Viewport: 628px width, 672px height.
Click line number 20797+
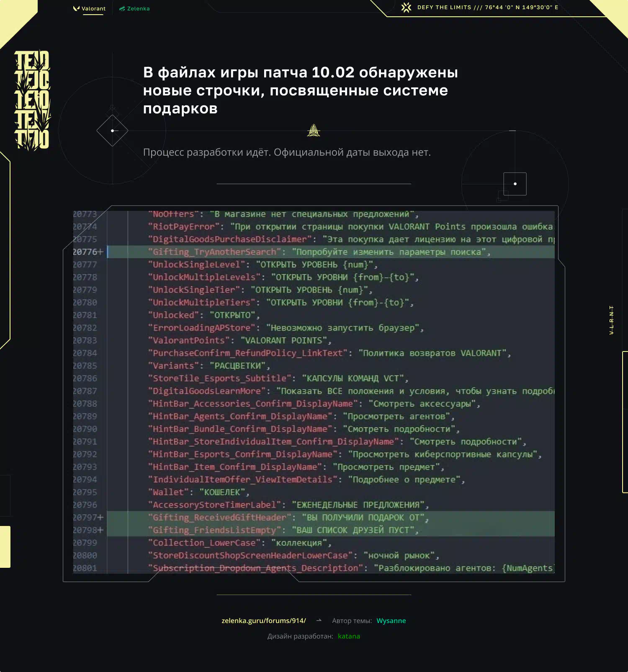point(88,517)
